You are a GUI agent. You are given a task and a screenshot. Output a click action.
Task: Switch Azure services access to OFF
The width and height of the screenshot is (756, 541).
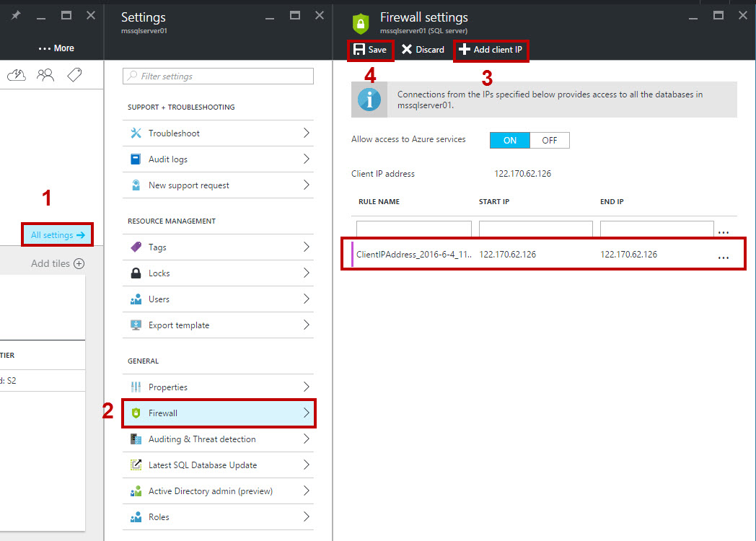tap(550, 141)
